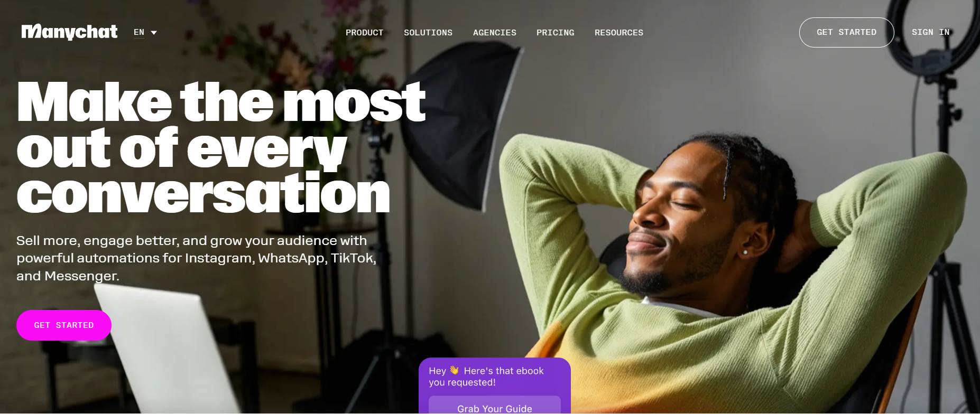
Task: Select the EN language label
Action: tap(139, 32)
